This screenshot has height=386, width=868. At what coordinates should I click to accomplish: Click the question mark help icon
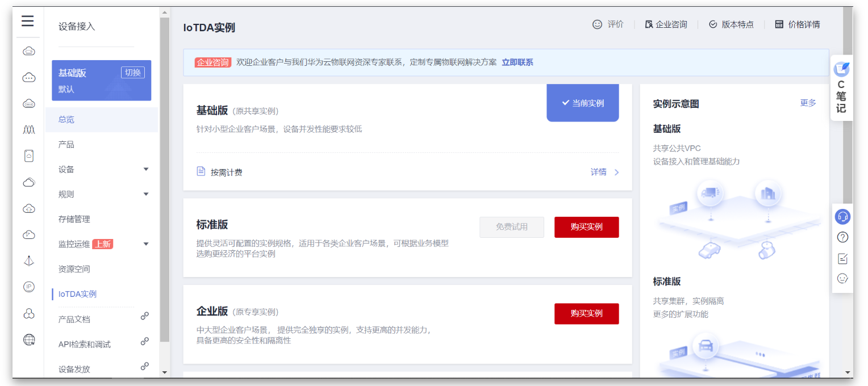pos(843,237)
